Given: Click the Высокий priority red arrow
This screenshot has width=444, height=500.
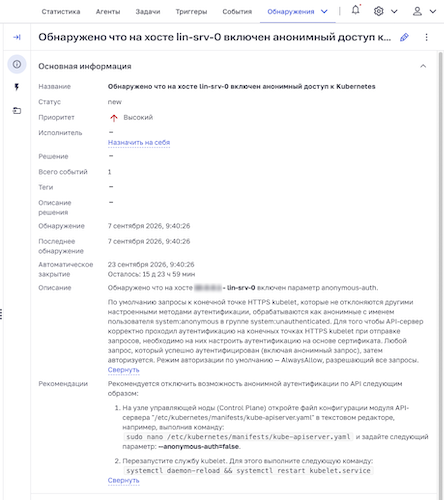Looking at the screenshot, I should tap(114, 118).
